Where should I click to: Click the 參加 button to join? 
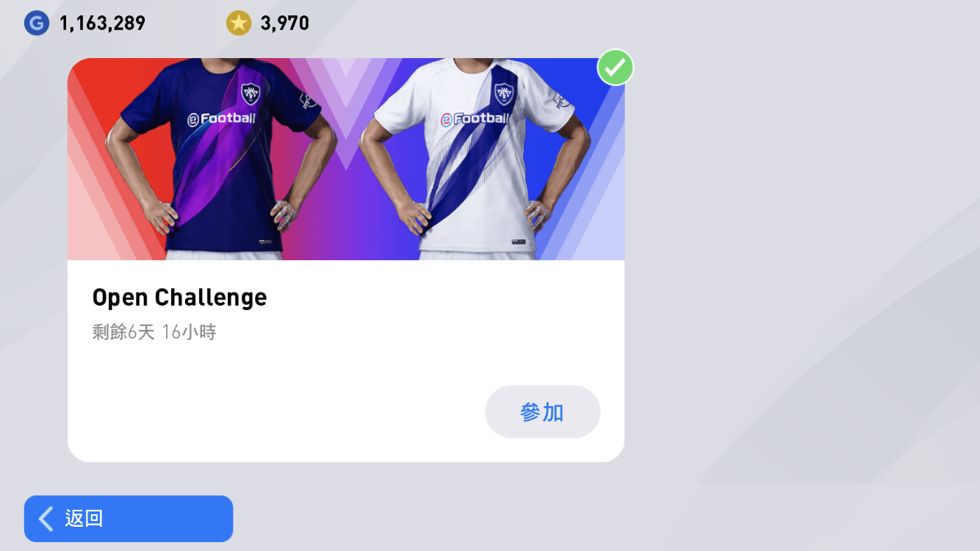[542, 411]
